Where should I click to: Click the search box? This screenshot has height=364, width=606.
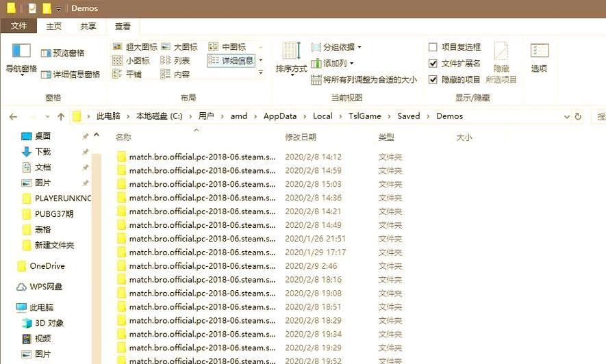point(598,116)
